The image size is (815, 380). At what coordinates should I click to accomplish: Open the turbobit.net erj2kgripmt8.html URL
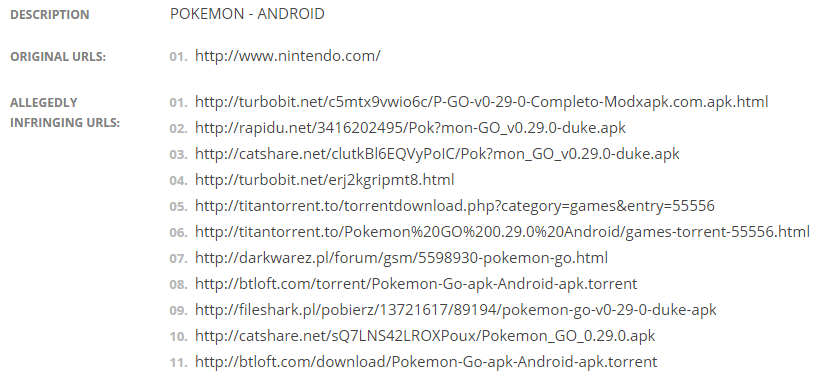point(324,180)
